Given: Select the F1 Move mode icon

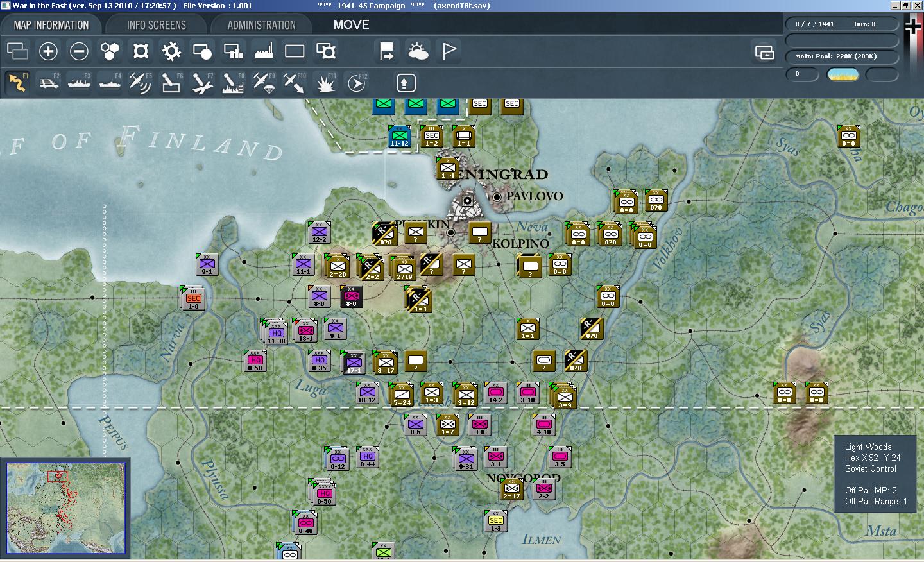Looking at the screenshot, I should (x=17, y=83).
